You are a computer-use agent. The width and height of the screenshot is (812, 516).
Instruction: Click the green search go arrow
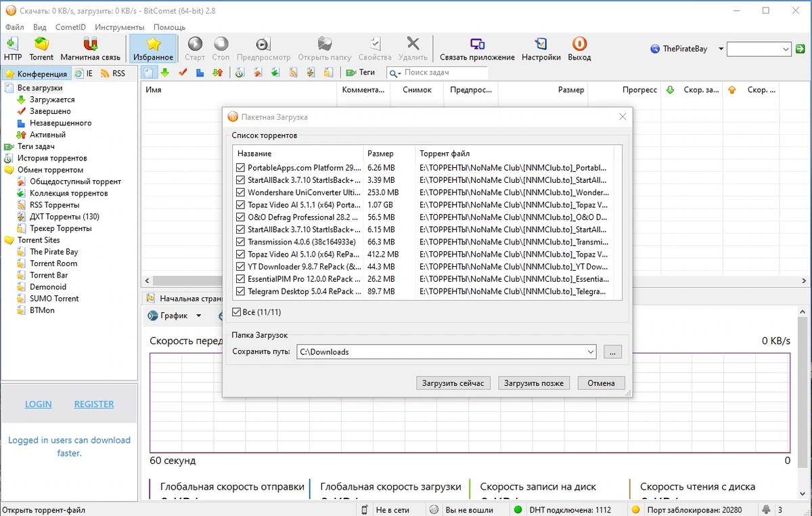click(800, 49)
